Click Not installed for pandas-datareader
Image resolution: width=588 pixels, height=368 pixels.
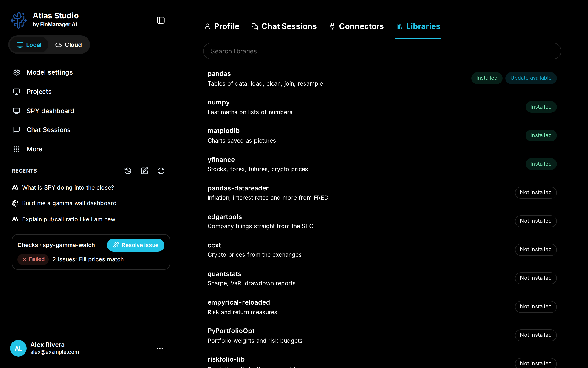point(536,193)
